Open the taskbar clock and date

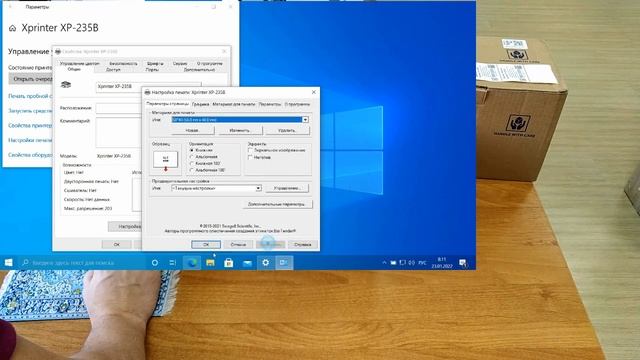[442, 263]
